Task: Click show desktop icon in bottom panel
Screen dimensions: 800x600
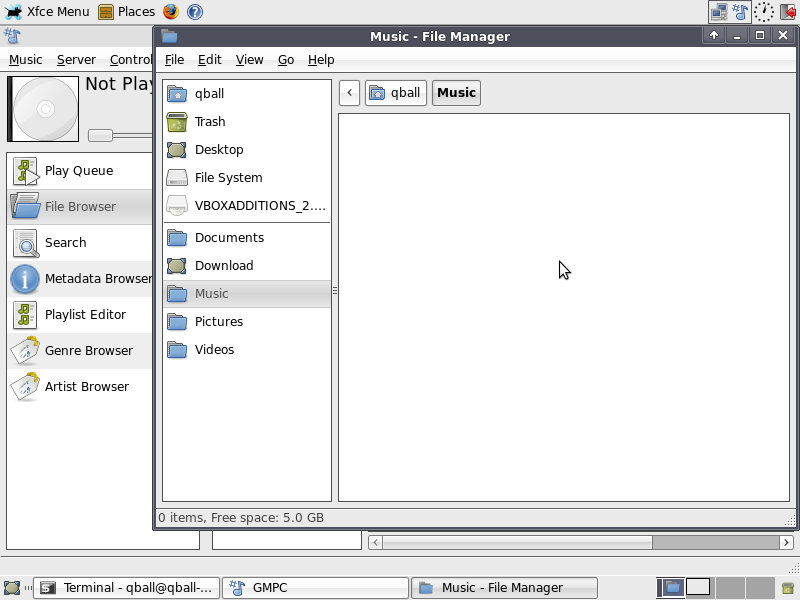Action: tap(12, 588)
